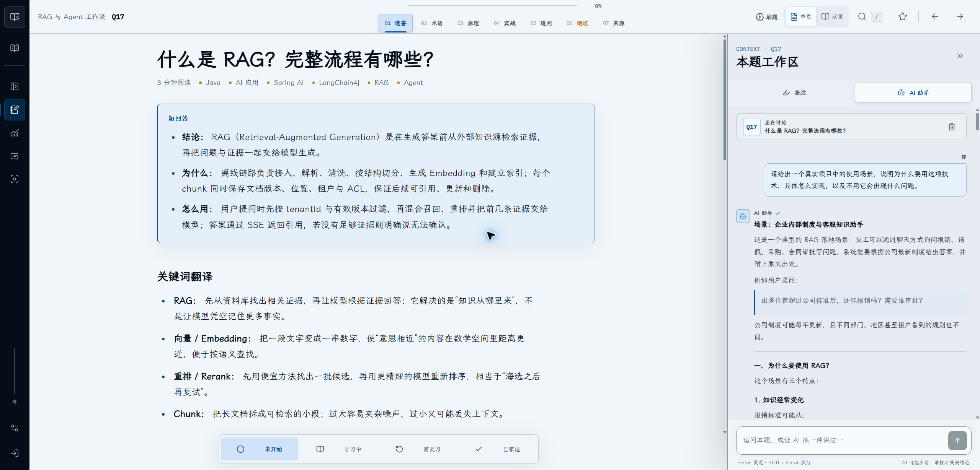980x470 pixels.
Task: Mark status as 未开始
Action: [260, 449]
